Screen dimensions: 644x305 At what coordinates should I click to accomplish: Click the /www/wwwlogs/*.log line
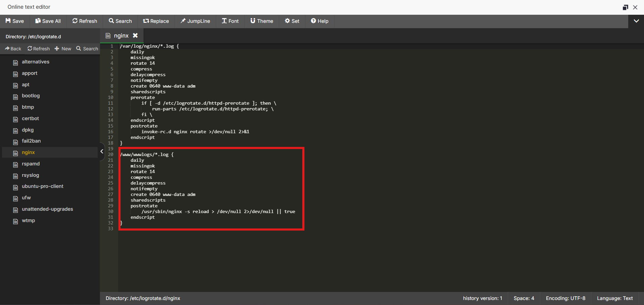[147, 154]
